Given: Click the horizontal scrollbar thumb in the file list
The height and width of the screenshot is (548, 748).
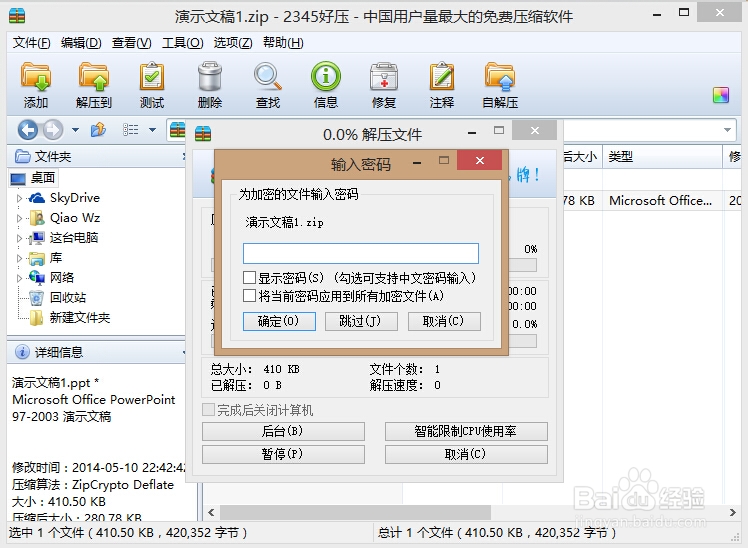Looking at the screenshot, I should (x=355, y=513).
